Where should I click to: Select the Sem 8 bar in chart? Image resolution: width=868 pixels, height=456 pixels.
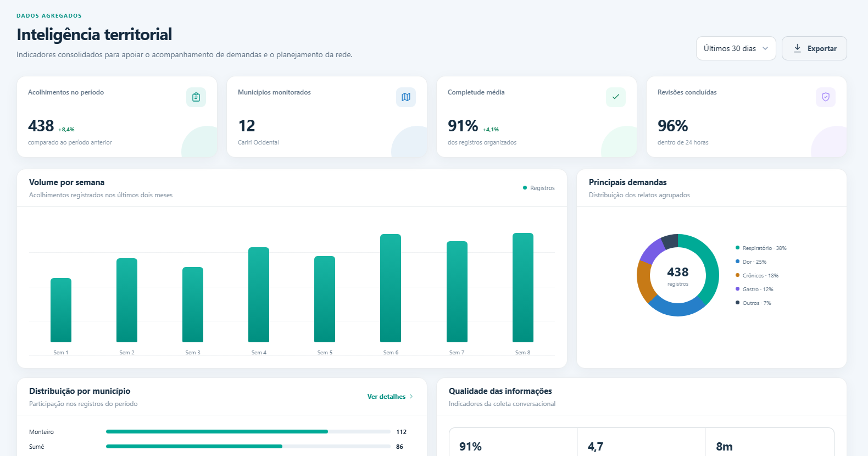pos(523,288)
